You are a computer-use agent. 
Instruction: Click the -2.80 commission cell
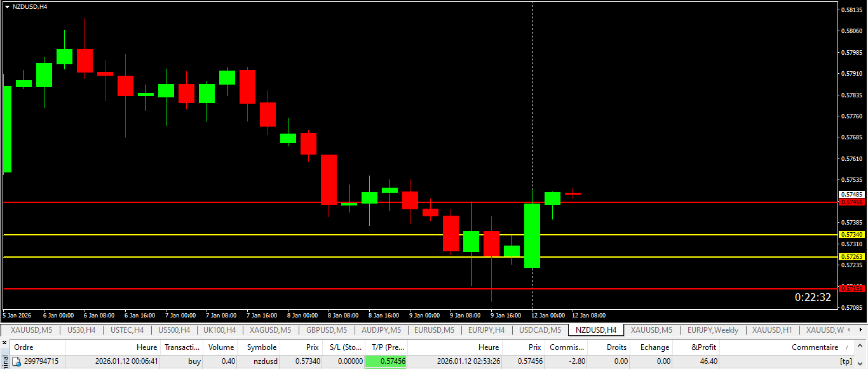pyautogui.click(x=567, y=361)
